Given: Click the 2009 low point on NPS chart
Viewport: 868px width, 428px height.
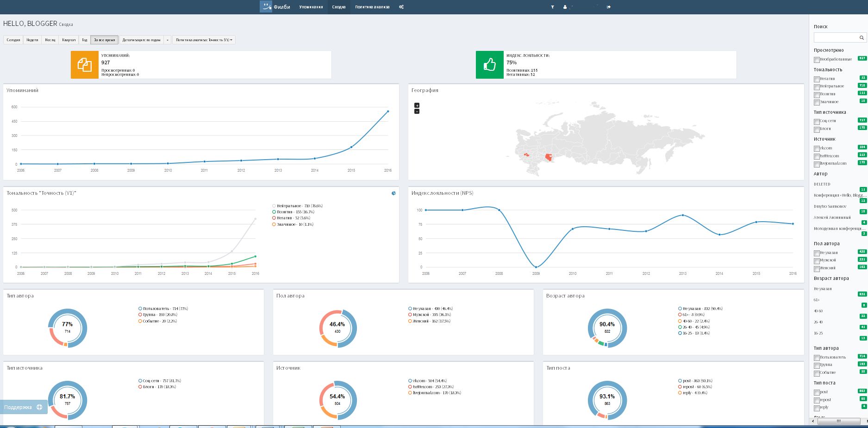Looking at the screenshot, I should coord(536,267).
